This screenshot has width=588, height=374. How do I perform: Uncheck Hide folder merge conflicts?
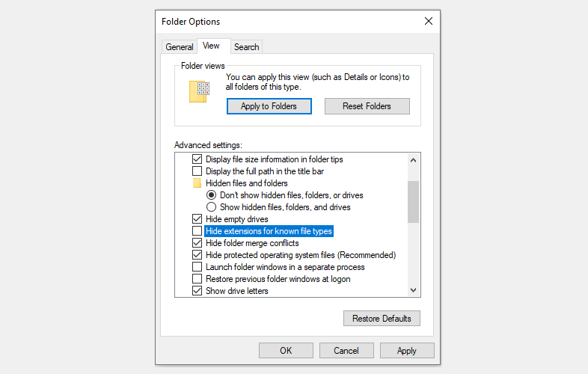[197, 243]
